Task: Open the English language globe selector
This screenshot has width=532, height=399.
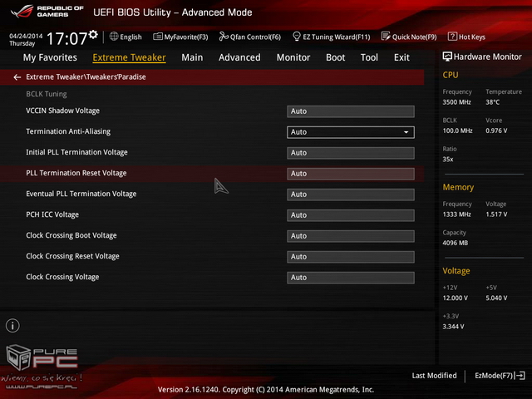Action: 125,37
